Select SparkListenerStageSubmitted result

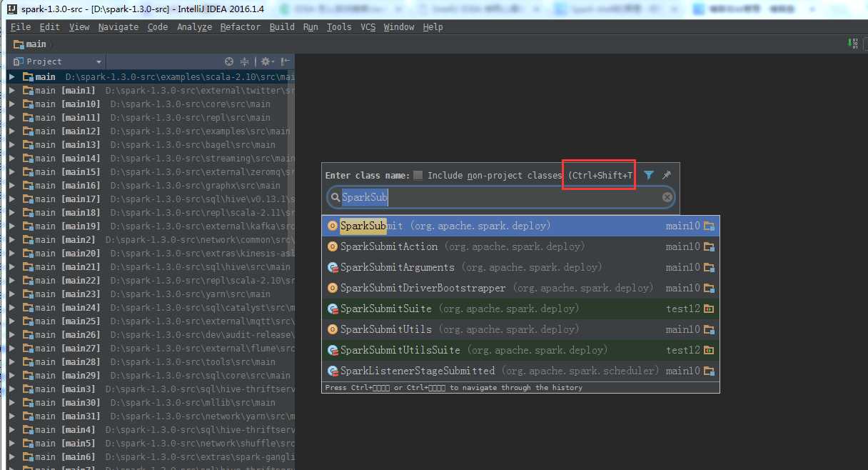point(520,371)
